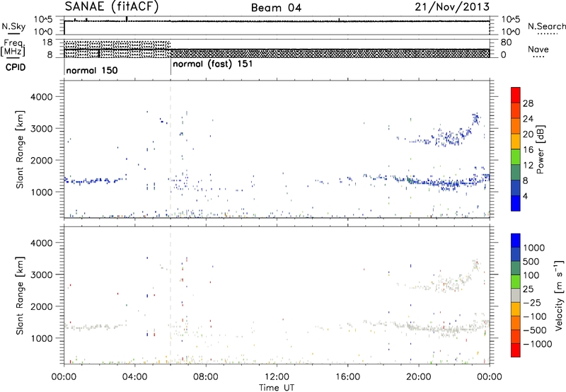The height and width of the screenshot is (392, 566).
Task: Click the 'normal (fast) 151' CPID entry
Action: (213, 64)
